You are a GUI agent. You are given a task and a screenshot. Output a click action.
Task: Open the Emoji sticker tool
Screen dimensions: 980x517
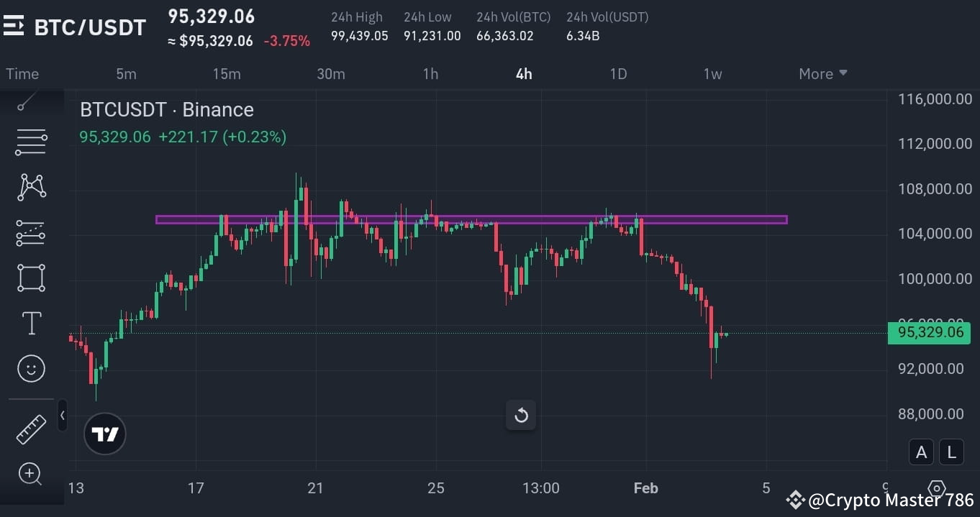coord(30,368)
